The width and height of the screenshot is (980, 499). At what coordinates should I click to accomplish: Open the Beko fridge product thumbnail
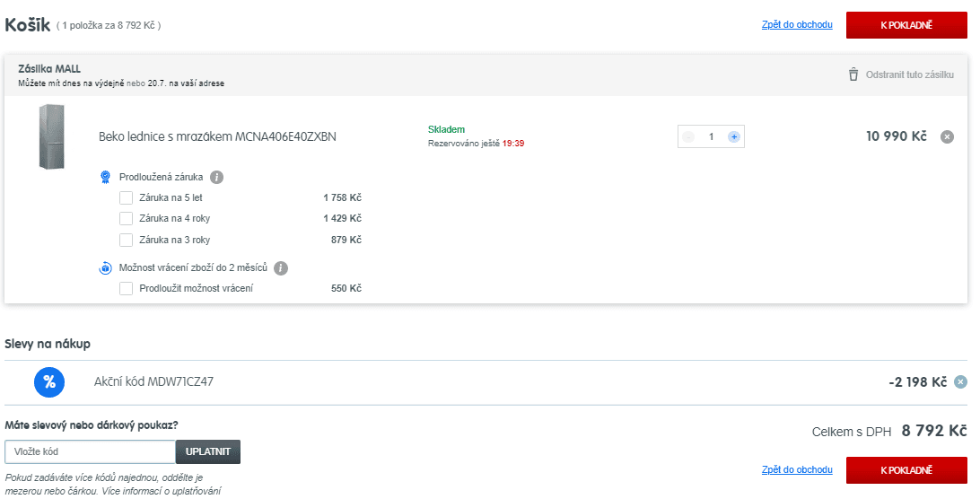[52, 137]
